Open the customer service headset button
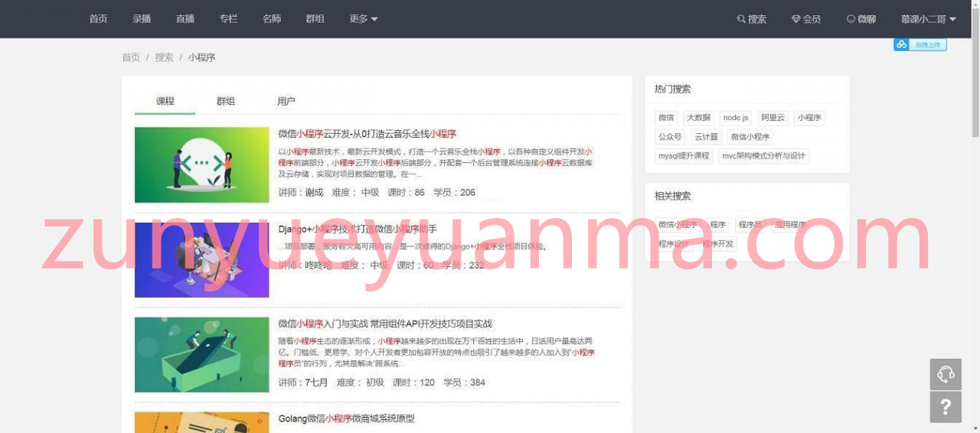Image resolution: width=980 pixels, height=433 pixels. [x=946, y=374]
